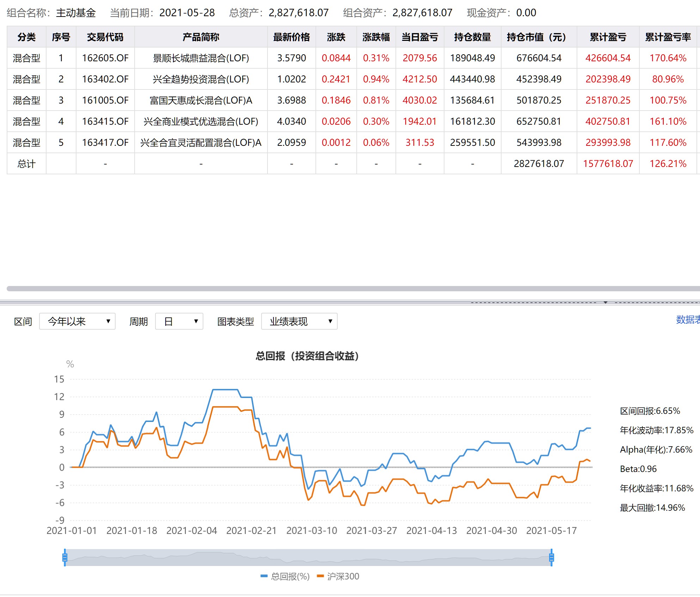Click the horizontal table scrollbar

(x=352, y=288)
